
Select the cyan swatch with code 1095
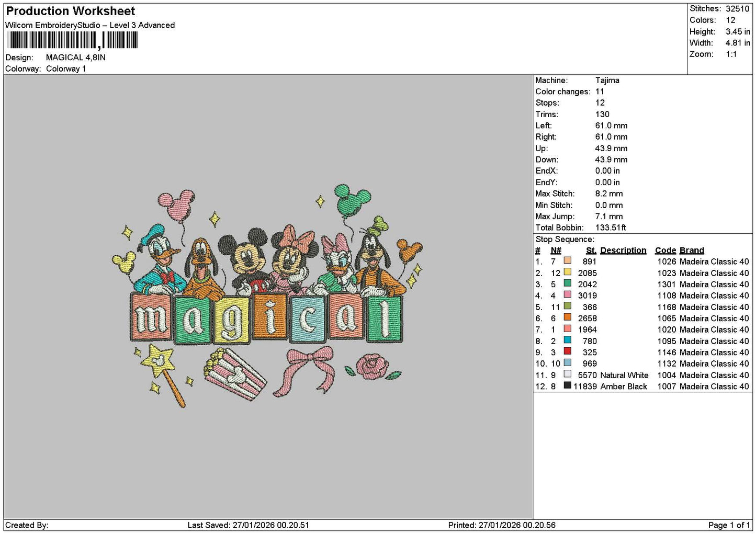568,340
